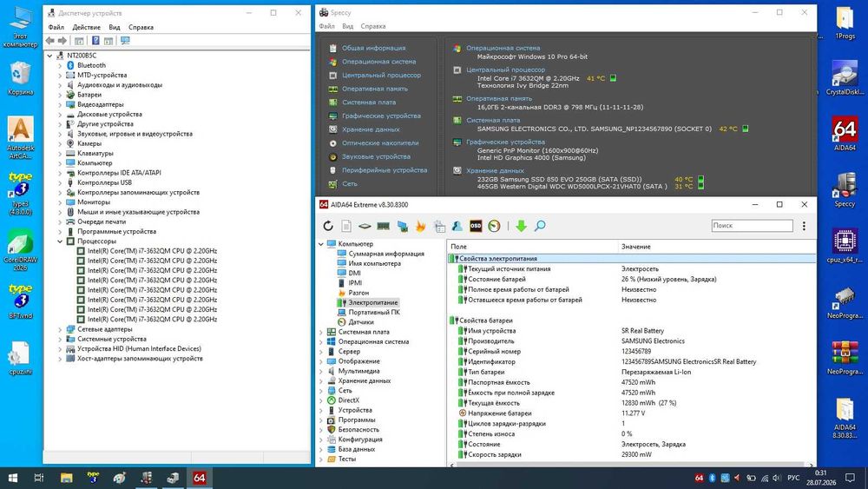Open the Recycle Bin Корзина icon
This screenshot has height=489, width=868.
coord(21,78)
